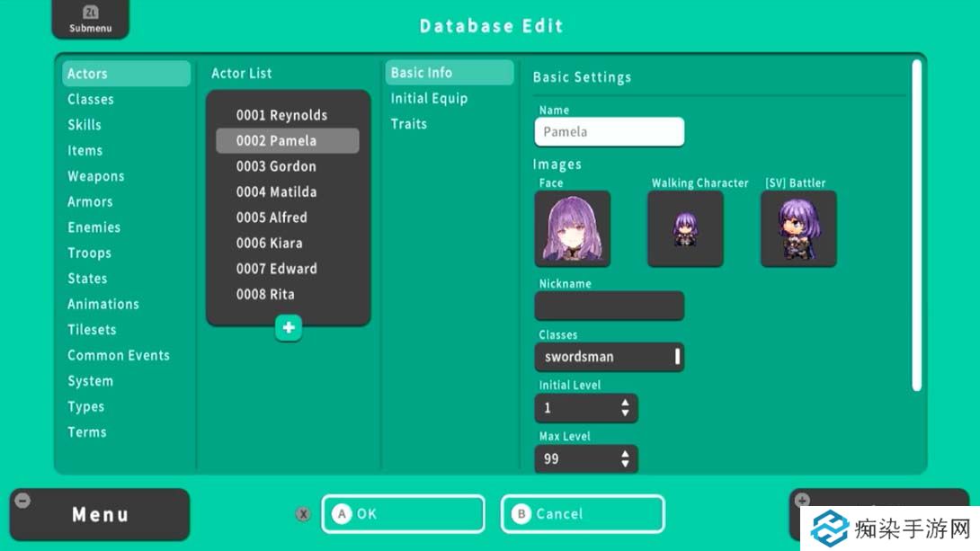This screenshot has height=551, width=980.
Task: Click the [SV] Battler image
Action: click(x=798, y=228)
